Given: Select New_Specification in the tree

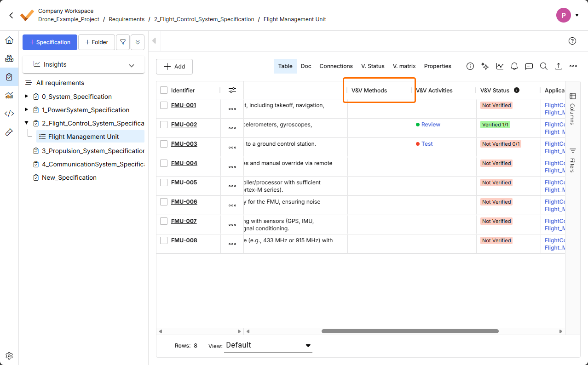Looking at the screenshot, I should point(69,177).
